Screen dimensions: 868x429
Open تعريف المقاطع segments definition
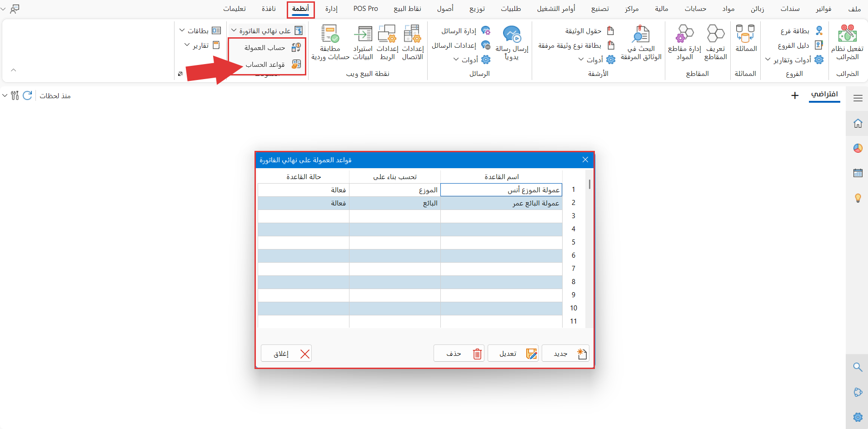pyautogui.click(x=716, y=42)
